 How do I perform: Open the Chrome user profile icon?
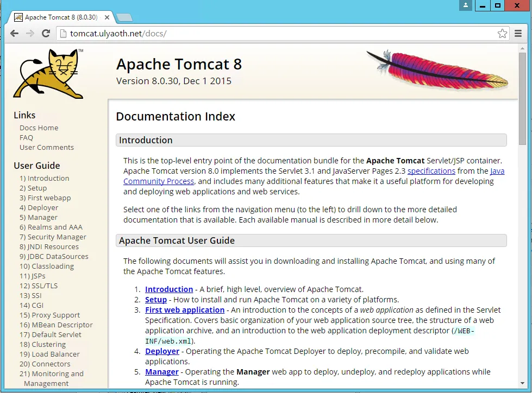pos(466,5)
